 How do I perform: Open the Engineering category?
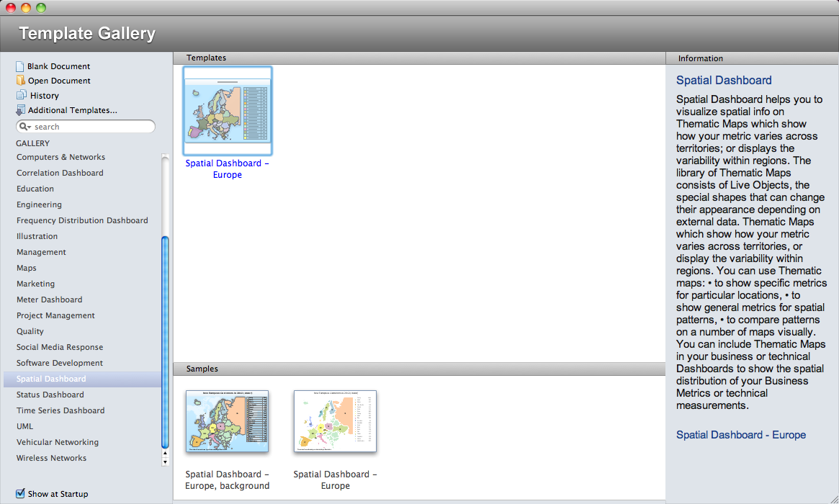tap(39, 204)
